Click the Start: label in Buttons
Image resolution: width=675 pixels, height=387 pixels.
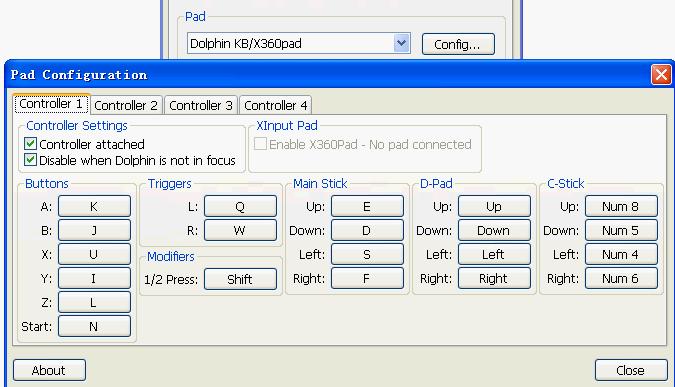point(37,327)
